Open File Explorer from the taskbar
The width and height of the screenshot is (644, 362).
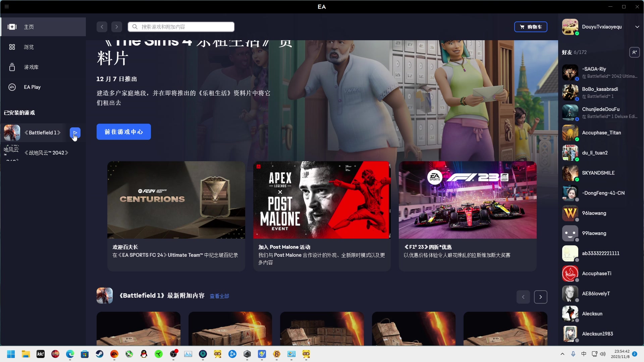(26, 354)
